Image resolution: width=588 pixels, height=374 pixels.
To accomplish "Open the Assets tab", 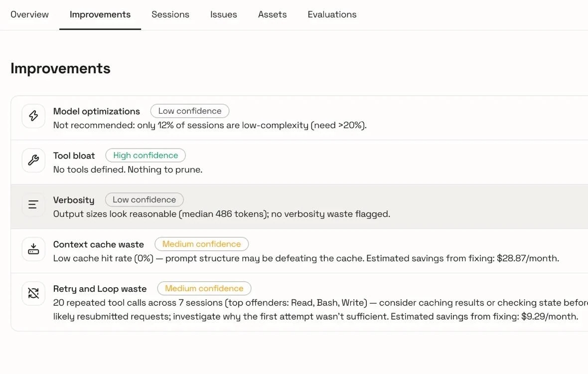I will click(x=272, y=14).
